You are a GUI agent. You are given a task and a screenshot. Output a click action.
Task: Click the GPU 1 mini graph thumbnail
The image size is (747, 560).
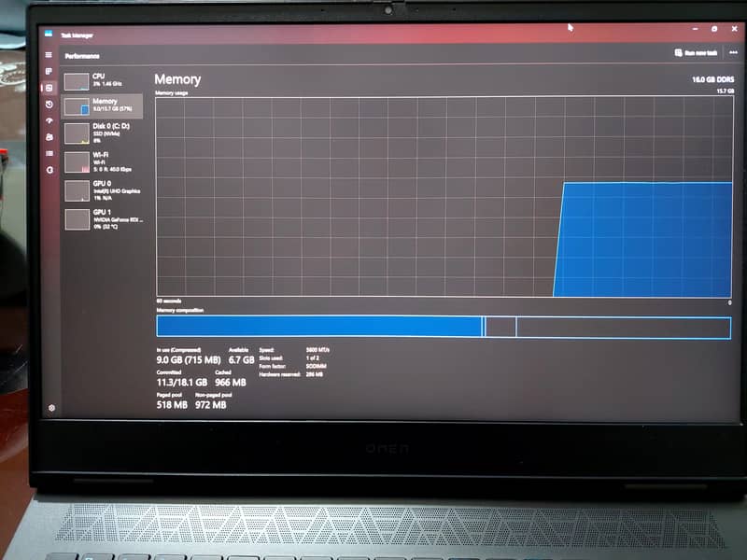pos(78,219)
